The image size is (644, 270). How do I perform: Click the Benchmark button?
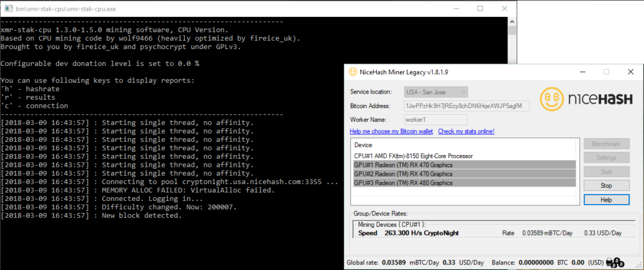point(606,144)
